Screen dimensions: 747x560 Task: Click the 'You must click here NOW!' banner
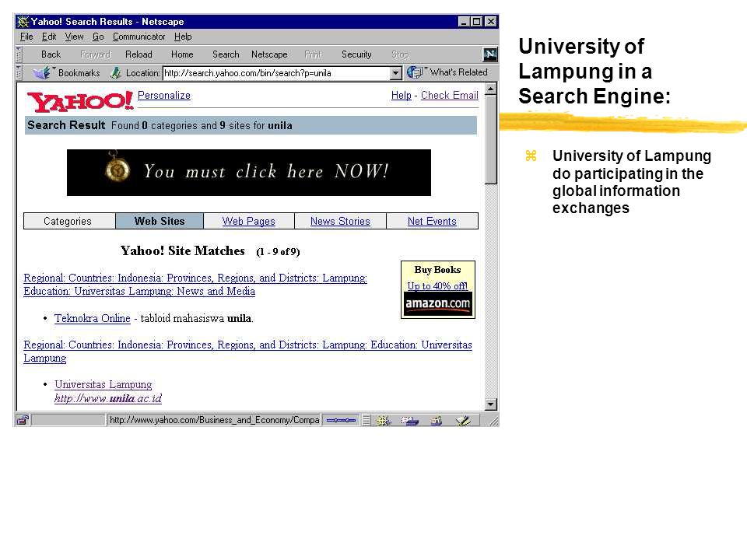249,173
